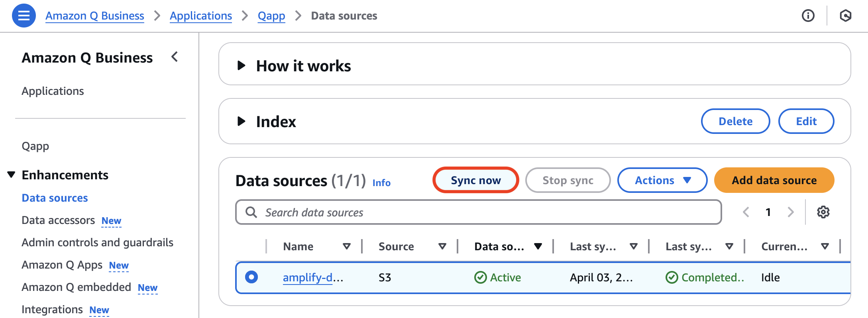This screenshot has width=868, height=318.
Task: Select Data accessors in the sidebar
Action: pos(59,220)
